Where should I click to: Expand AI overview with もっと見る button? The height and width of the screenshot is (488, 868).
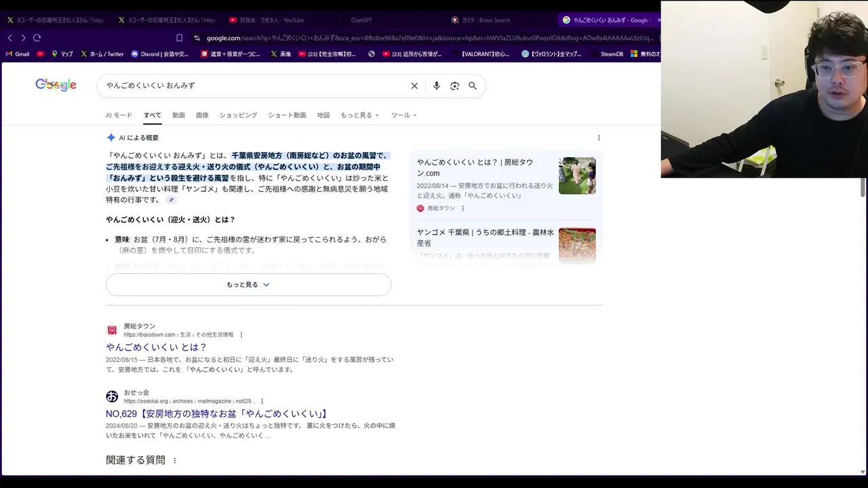point(248,285)
